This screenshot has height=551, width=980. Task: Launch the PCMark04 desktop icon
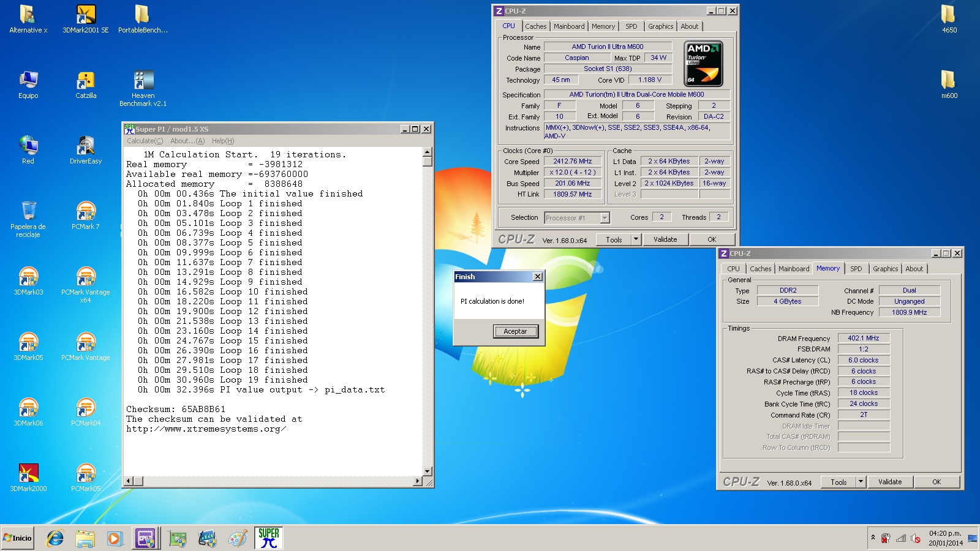(86, 412)
